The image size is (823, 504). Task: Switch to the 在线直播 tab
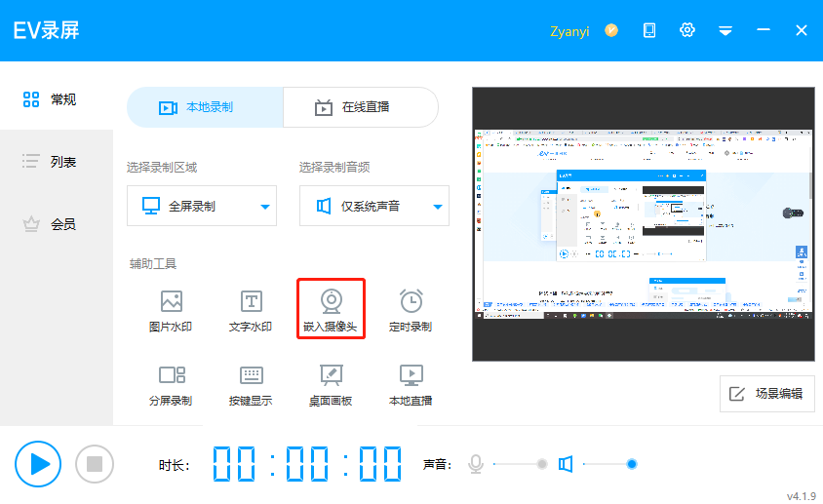click(x=360, y=107)
